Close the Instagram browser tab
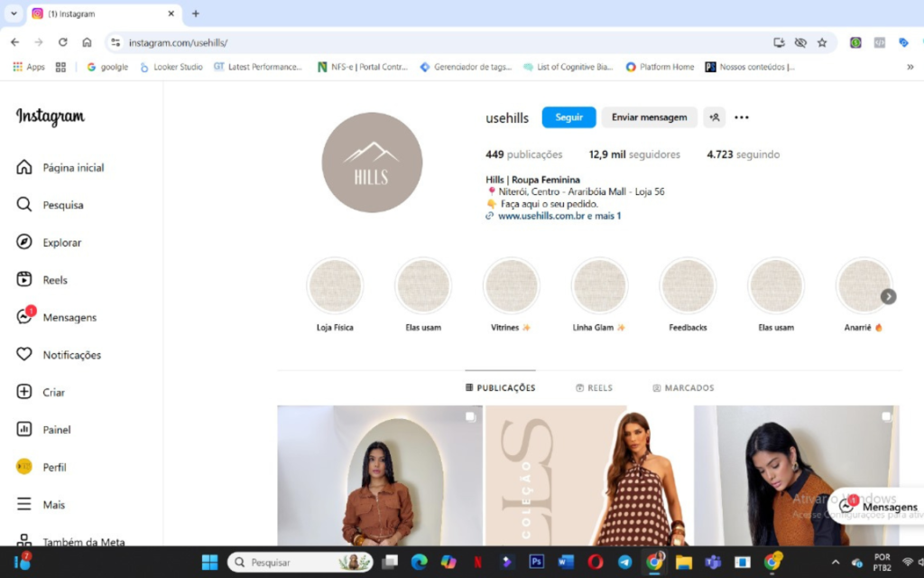Screen dimensions: 924x578 [x=171, y=14]
